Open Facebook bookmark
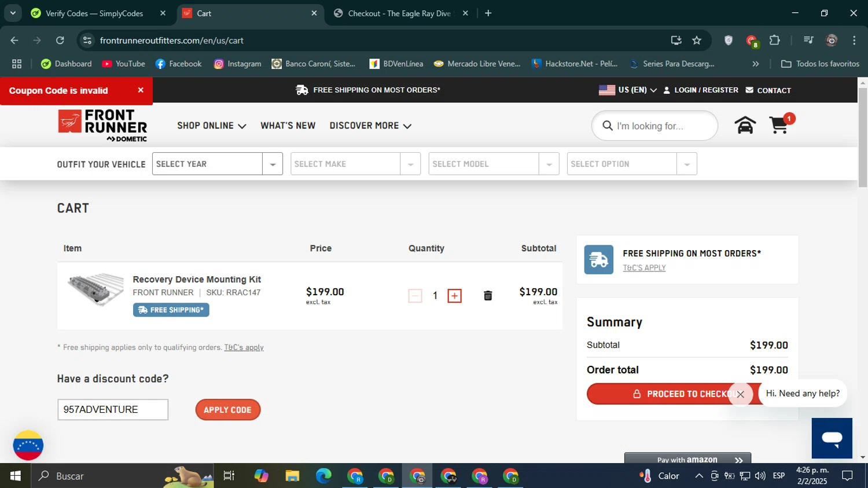 click(178, 64)
